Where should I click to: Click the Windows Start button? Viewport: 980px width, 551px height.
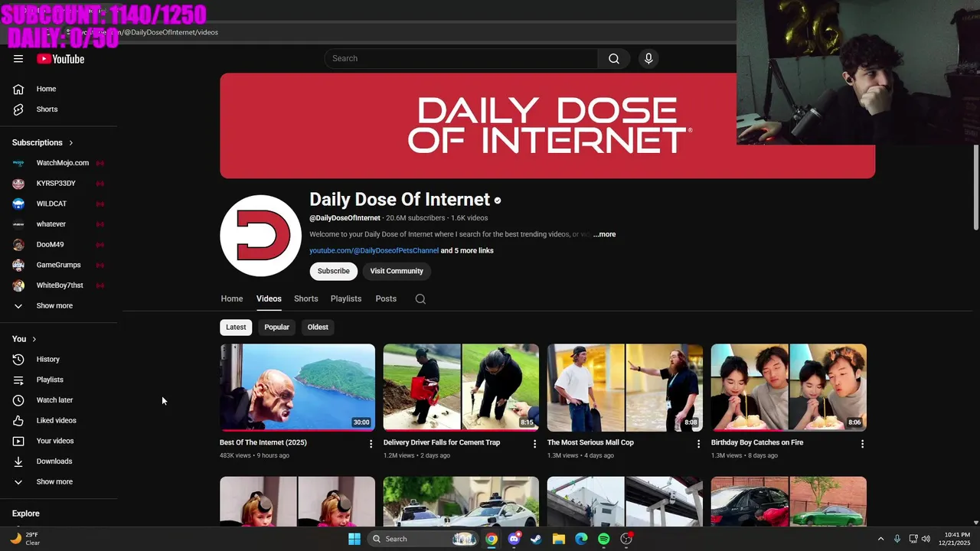pyautogui.click(x=354, y=539)
